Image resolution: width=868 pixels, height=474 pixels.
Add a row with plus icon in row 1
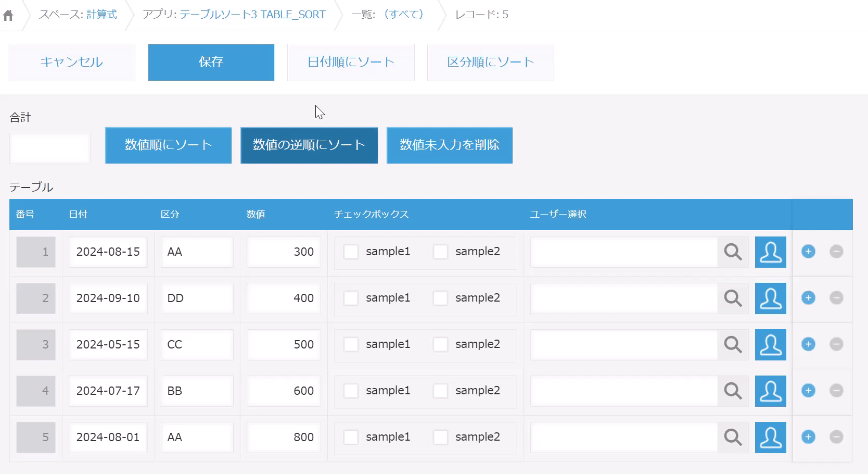click(808, 252)
